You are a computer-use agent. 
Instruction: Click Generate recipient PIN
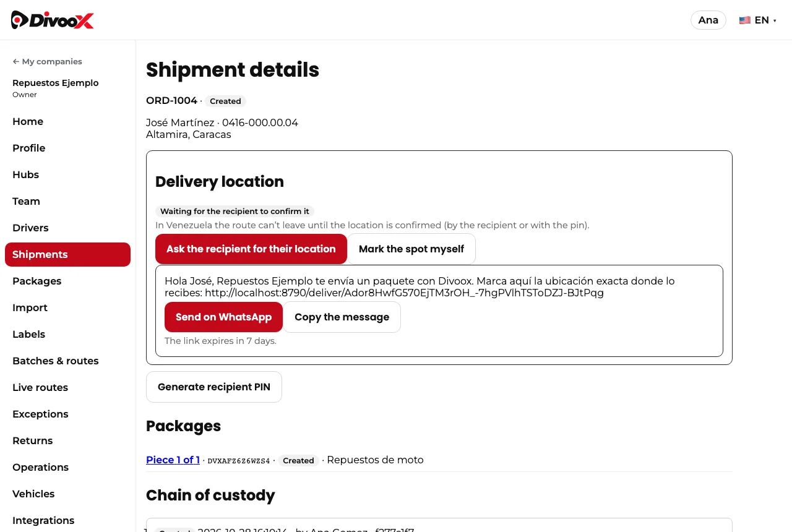point(214,387)
